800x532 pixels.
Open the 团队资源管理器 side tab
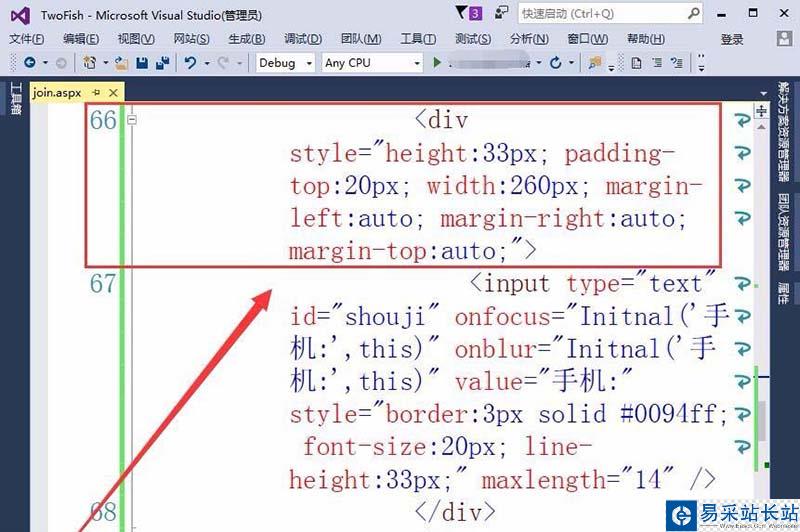[783, 231]
